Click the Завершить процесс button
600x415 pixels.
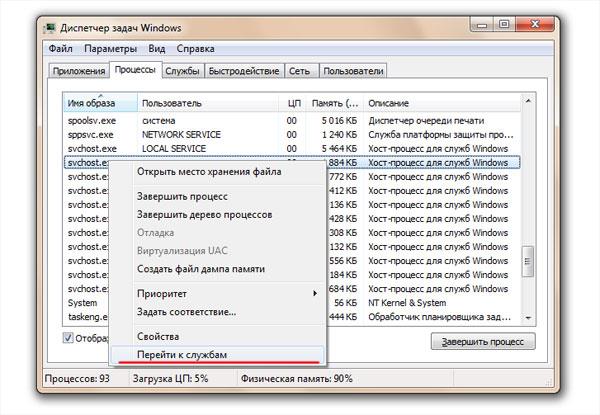coord(483,341)
